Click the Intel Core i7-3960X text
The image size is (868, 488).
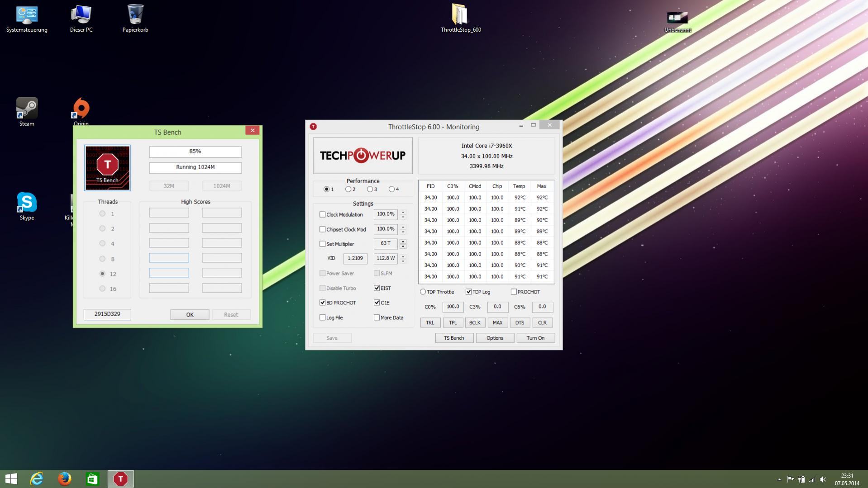coord(486,146)
